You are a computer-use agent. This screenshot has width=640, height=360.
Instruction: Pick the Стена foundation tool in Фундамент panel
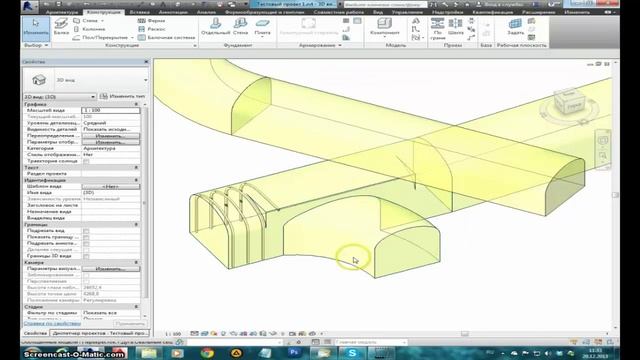click(240, 27)
